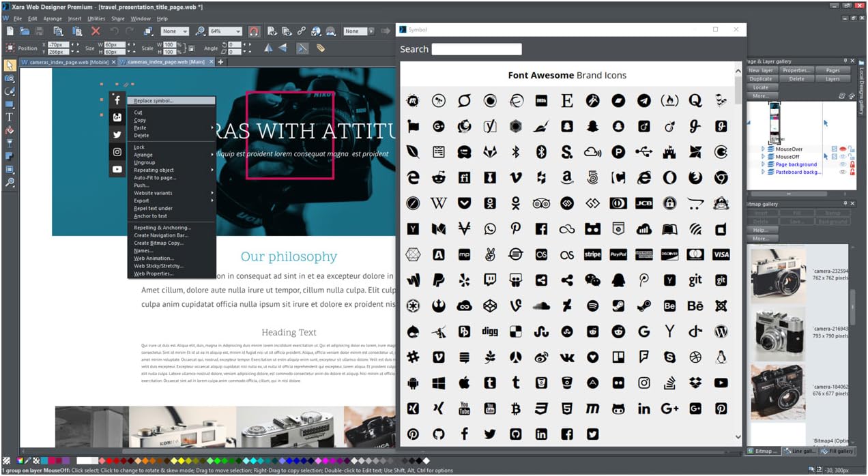
Task: Pick the digg icon in Symbol window
Action: pos(490,332)
